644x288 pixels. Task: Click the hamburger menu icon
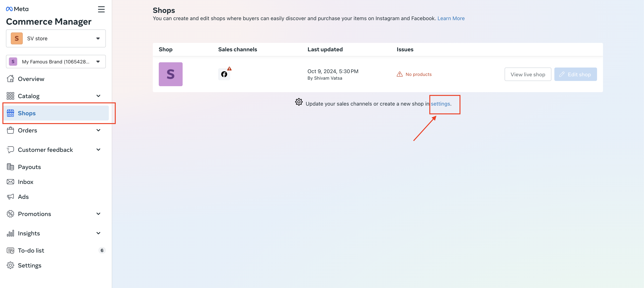tap(101, 9)
